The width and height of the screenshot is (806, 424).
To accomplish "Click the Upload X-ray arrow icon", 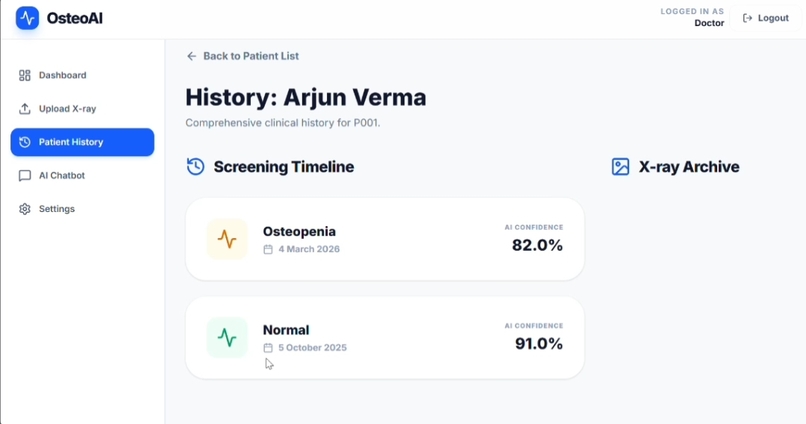I will 25,109.
